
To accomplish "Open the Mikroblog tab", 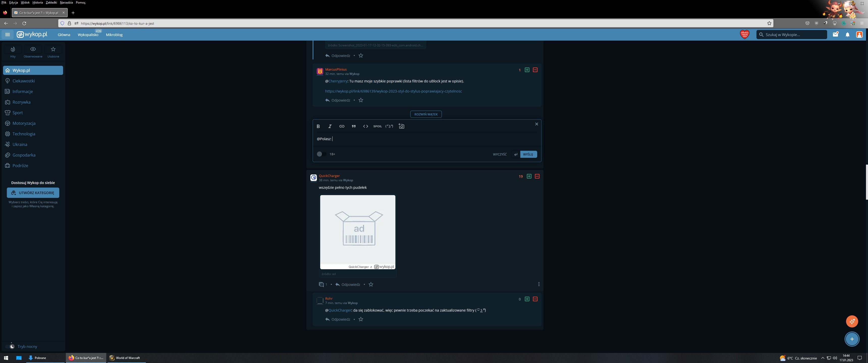I will (114, 35).
